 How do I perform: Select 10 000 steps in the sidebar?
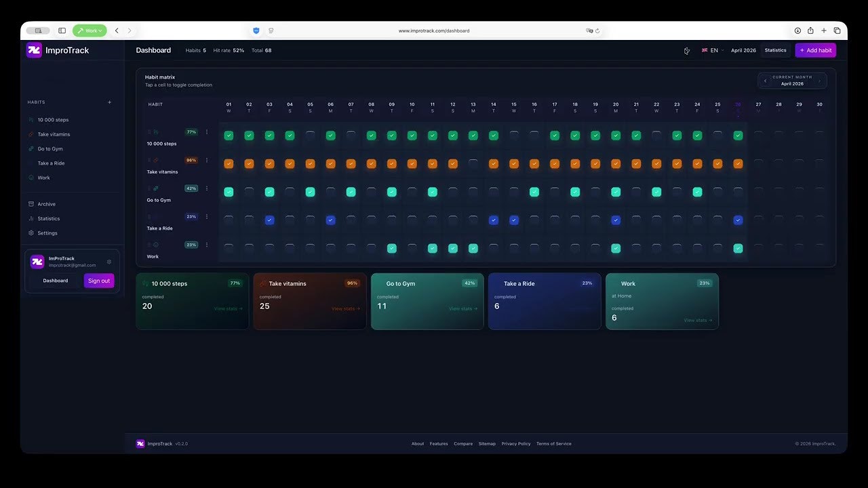53,119
